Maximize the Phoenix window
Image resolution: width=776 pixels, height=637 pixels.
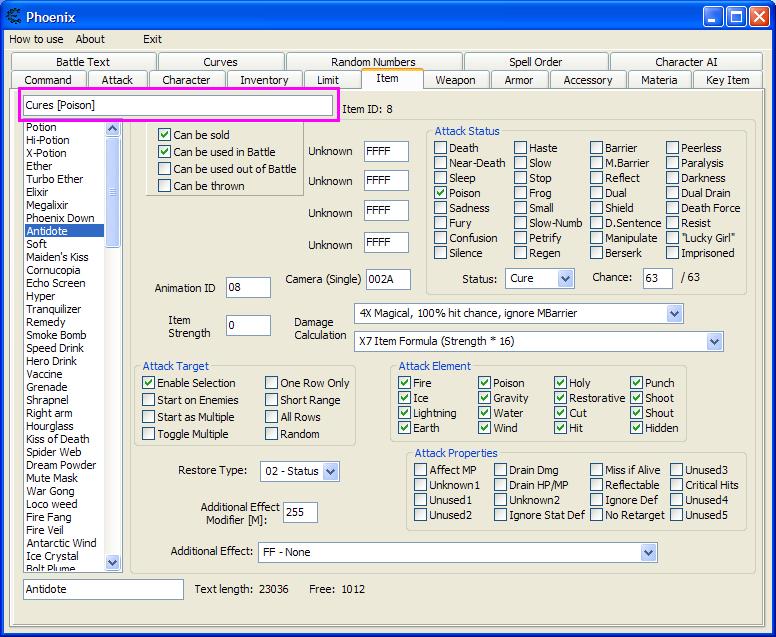click(x=735, y=17)
